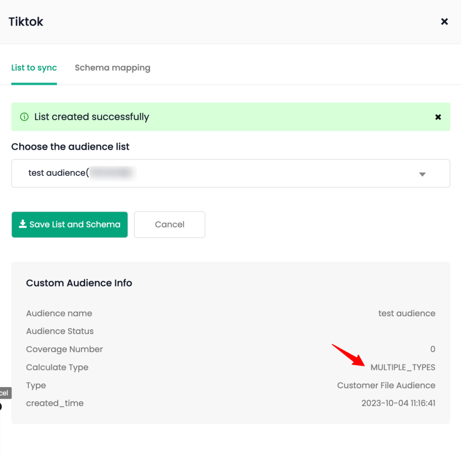Close the Tiktok dialog

click(444, 21)
